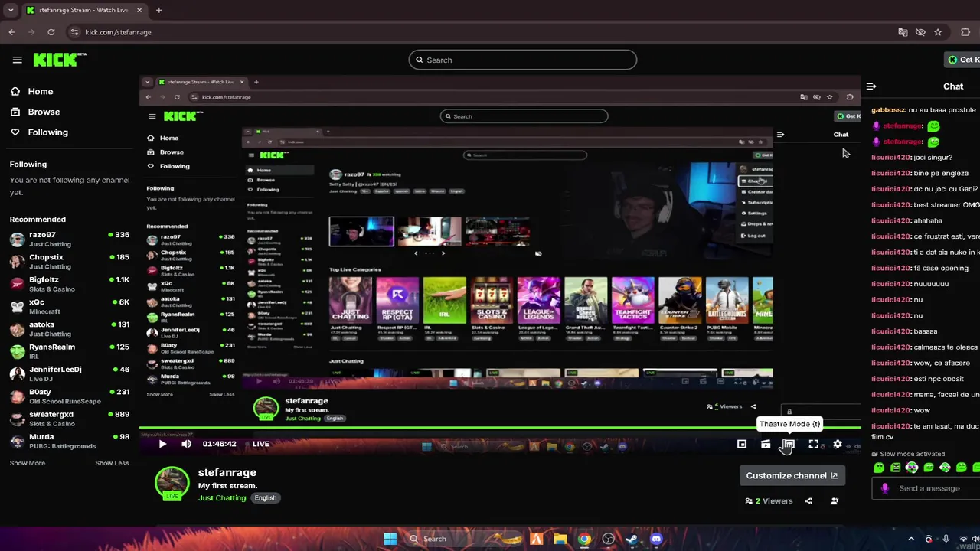Image resolution: width=980 pixels, height=551 pixels.
Task: Open File Explorer from the taskbar
Action: click(x=560, y=539)
